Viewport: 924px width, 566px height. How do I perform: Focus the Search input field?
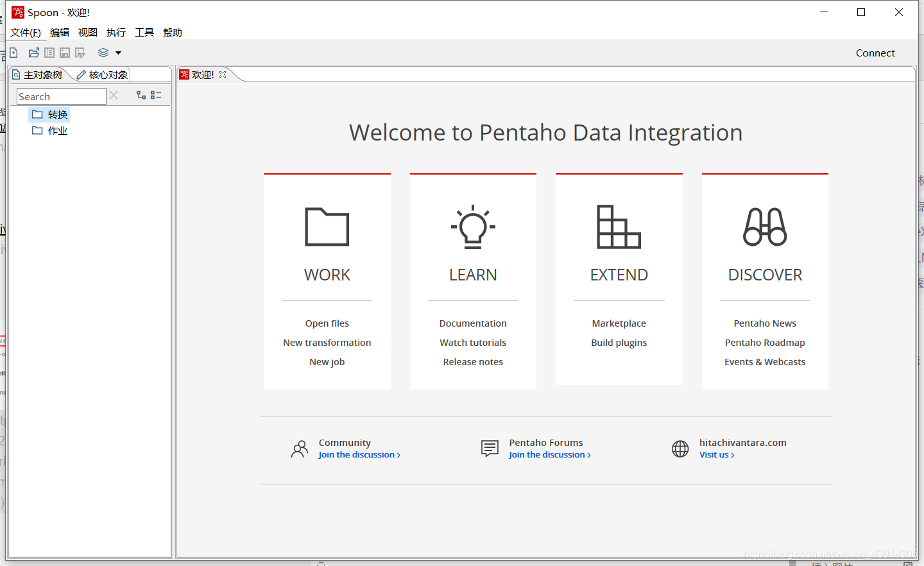tap(61, 96)
